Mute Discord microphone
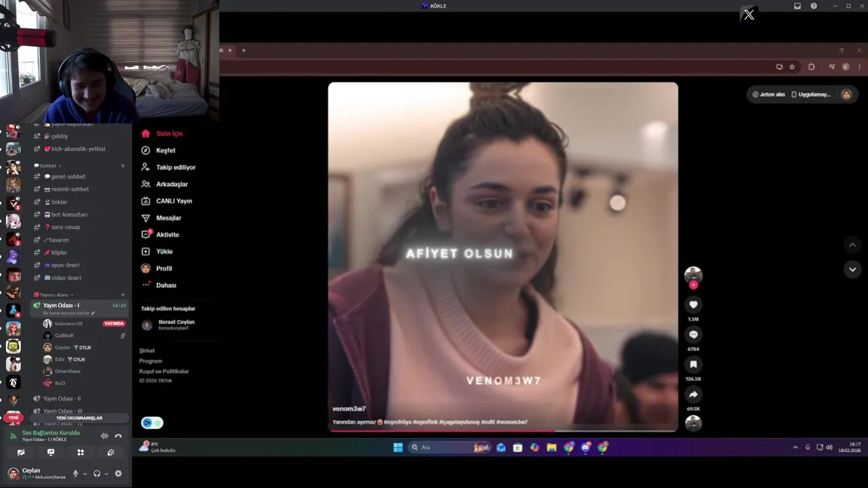The height and width of the screenshot is (488, 868). tap(75, 474)
